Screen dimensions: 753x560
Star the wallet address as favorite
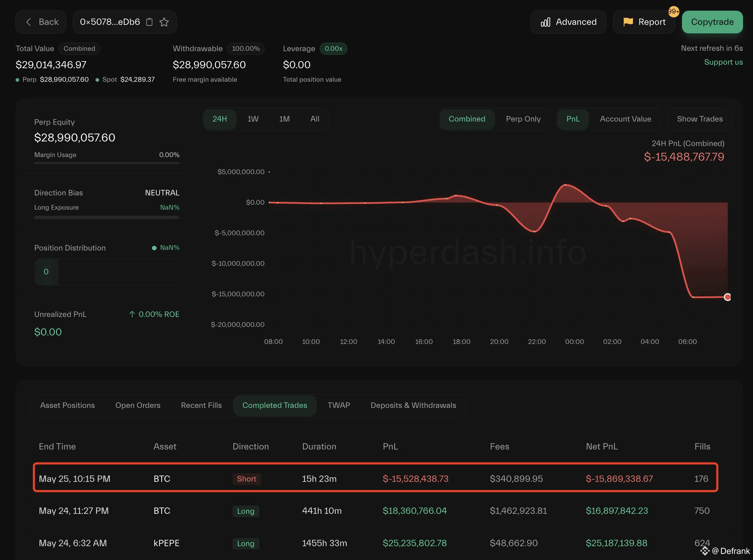[x=164, y=22]
